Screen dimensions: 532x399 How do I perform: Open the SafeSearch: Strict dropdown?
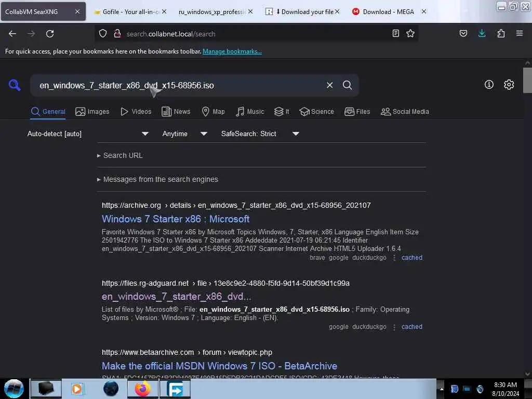click(260, 134)
